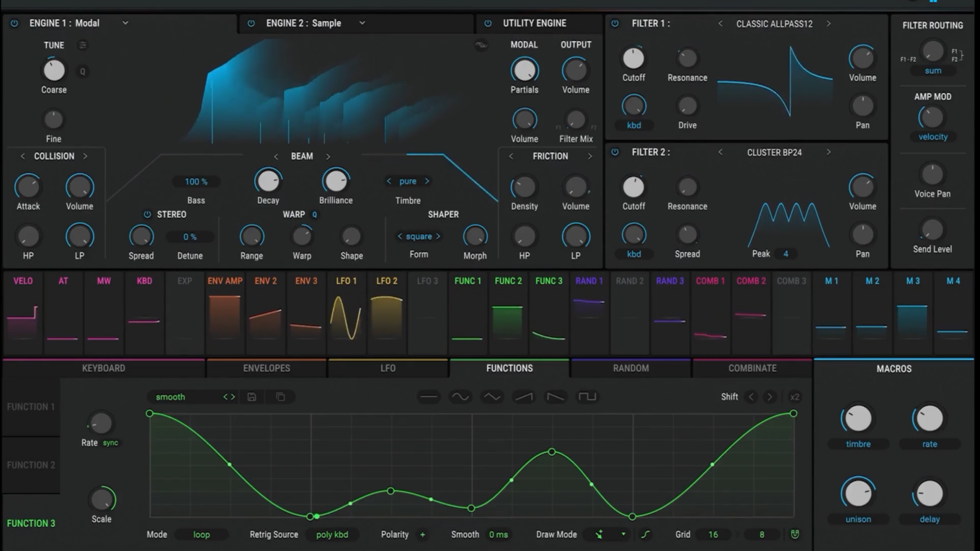Disable Filter 2 power switch
Viewport: 980px width, 551px height.
coord(615,152)
